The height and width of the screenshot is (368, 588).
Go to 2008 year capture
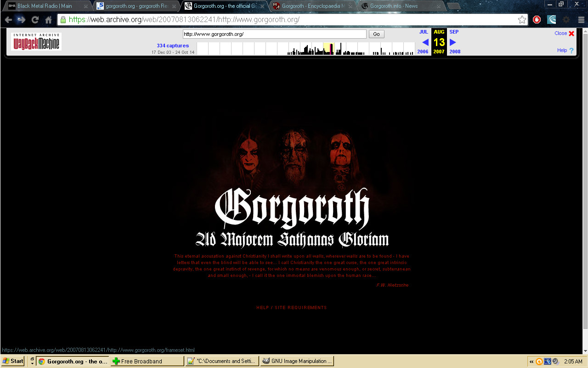(x=455, y=52)
